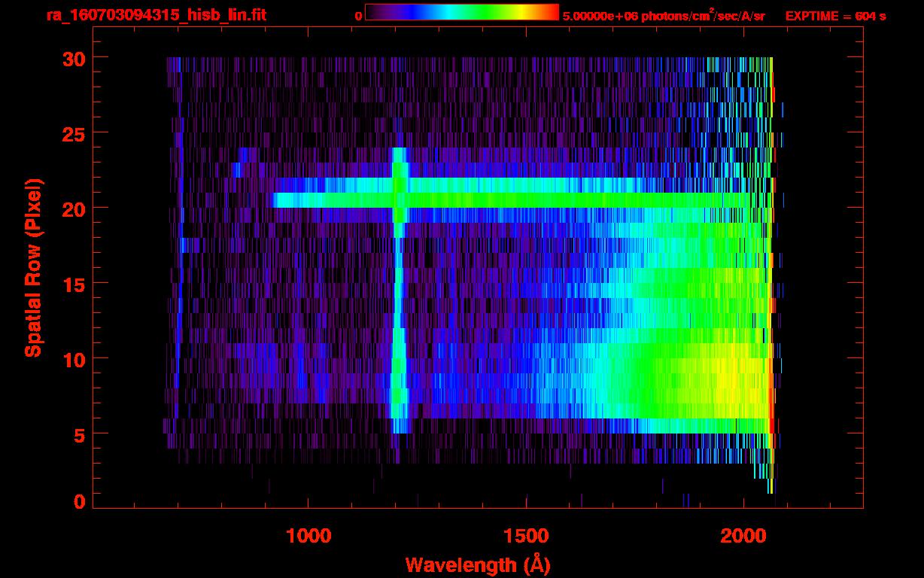Click the 2000 wavelength tick label
The image size is (924, 578).
coord(744,535)
